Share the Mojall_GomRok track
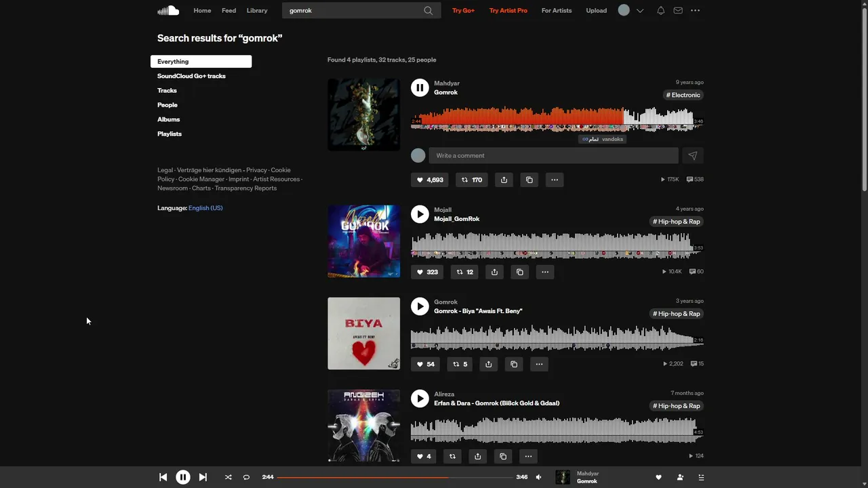The height and width of the screenshot is (488, 868). click(494, 272)
